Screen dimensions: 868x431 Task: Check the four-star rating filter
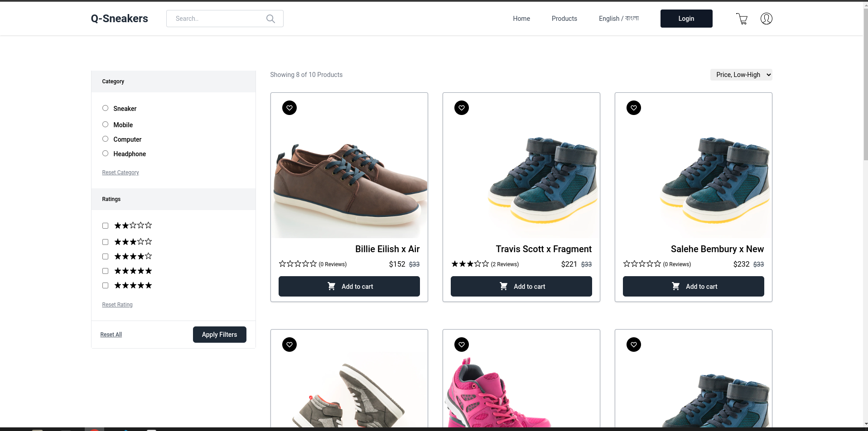105,256
